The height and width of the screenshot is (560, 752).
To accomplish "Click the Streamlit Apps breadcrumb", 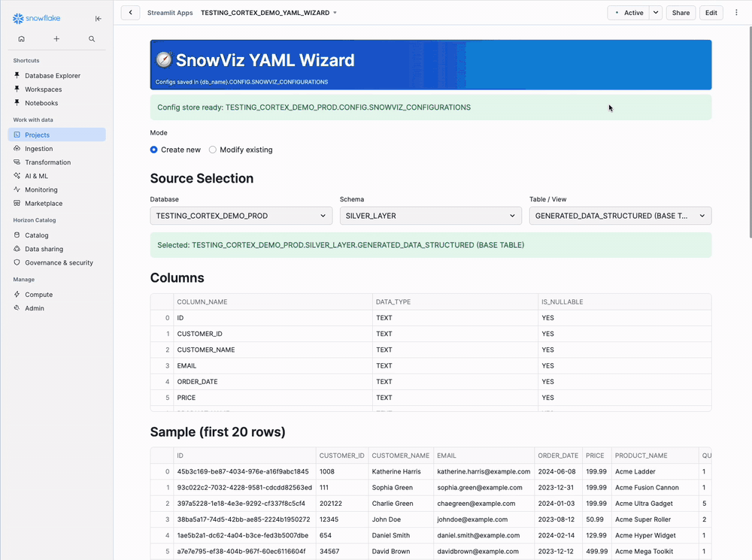I will (x=169, y=12).
